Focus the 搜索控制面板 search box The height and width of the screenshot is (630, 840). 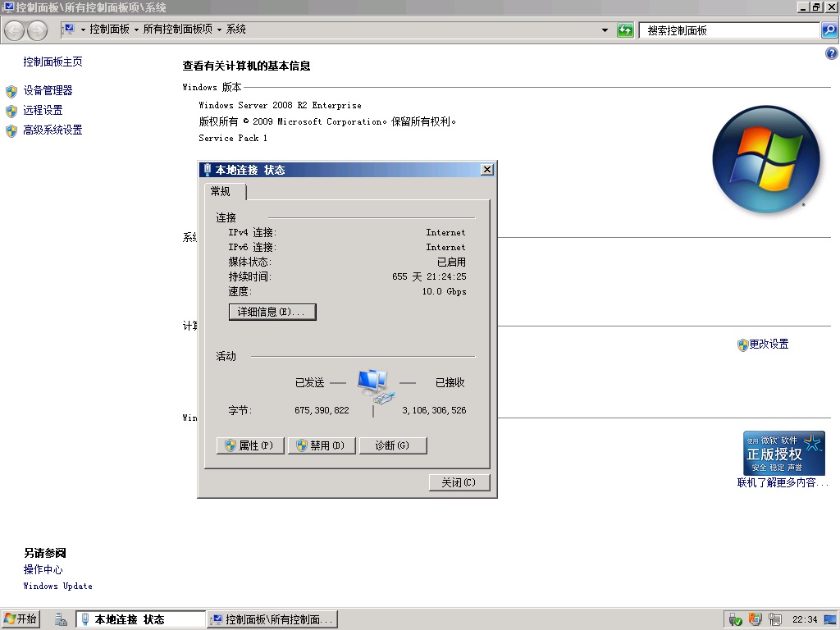[x=729, y=30]
